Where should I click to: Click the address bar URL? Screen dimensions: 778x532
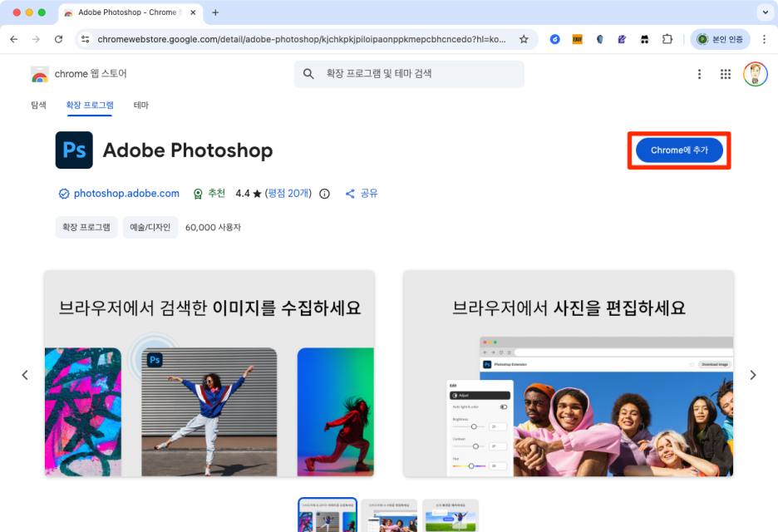click(x=302, y=39)
